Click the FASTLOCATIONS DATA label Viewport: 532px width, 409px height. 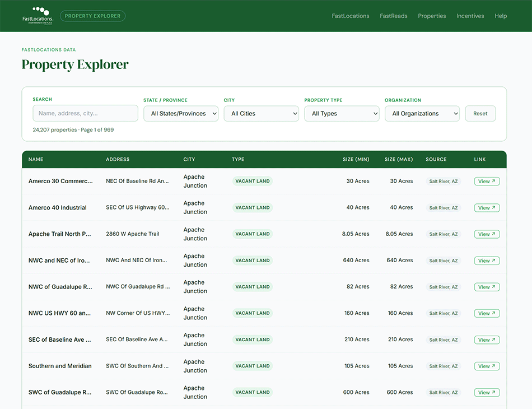coord(49,49)
